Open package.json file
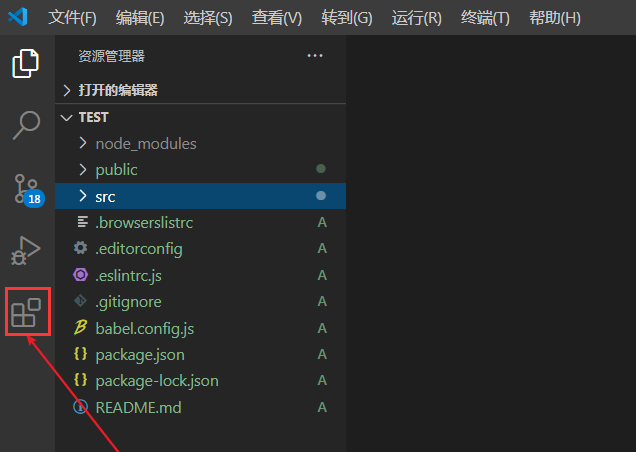Viewport: 636px width, 452px height. (140, 354)
